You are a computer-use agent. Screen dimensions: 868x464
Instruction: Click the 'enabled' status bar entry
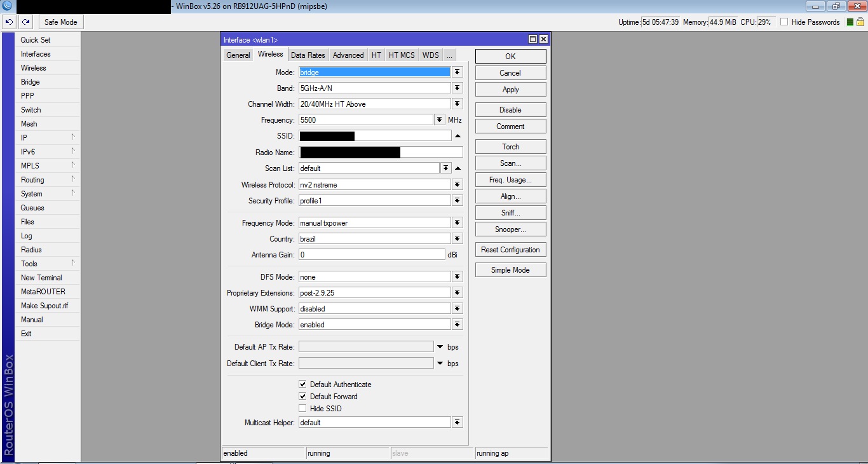(x=235, y=453)
